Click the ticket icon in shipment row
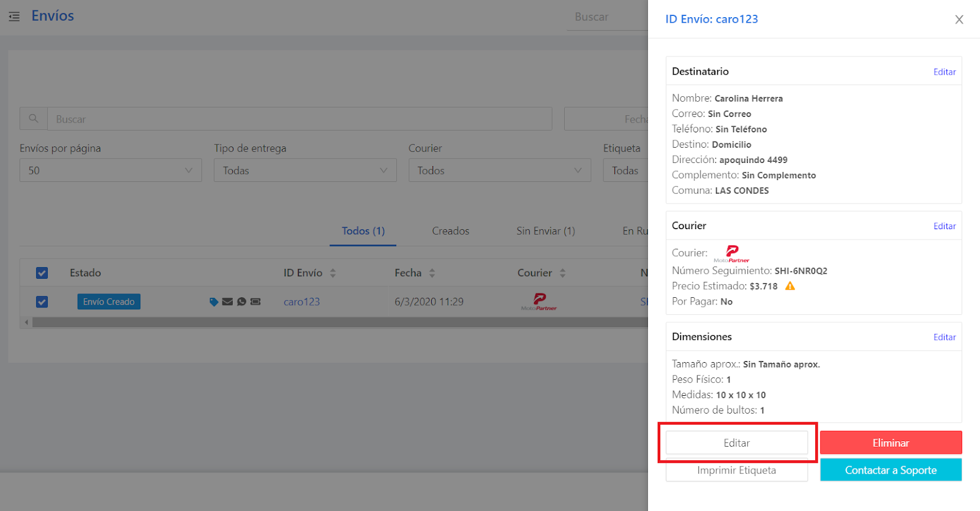Image resolution: width=980 pixels, height=511 pixels. pos(255,301)
